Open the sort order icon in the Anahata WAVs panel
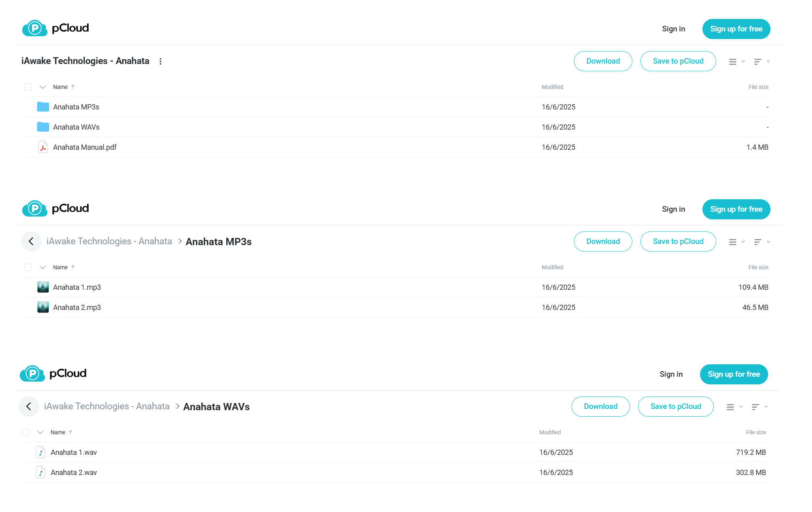 (x=755, y=407)
